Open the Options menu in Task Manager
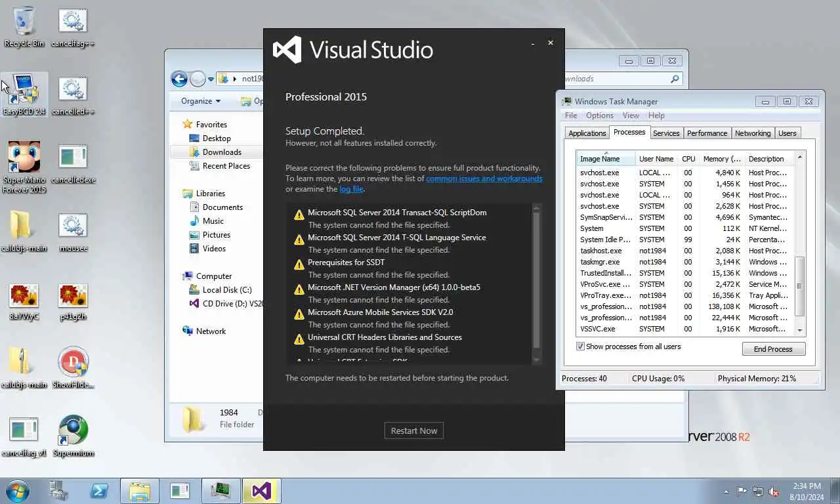The height and width of the screenshot is (504, 840). [600, 115]
